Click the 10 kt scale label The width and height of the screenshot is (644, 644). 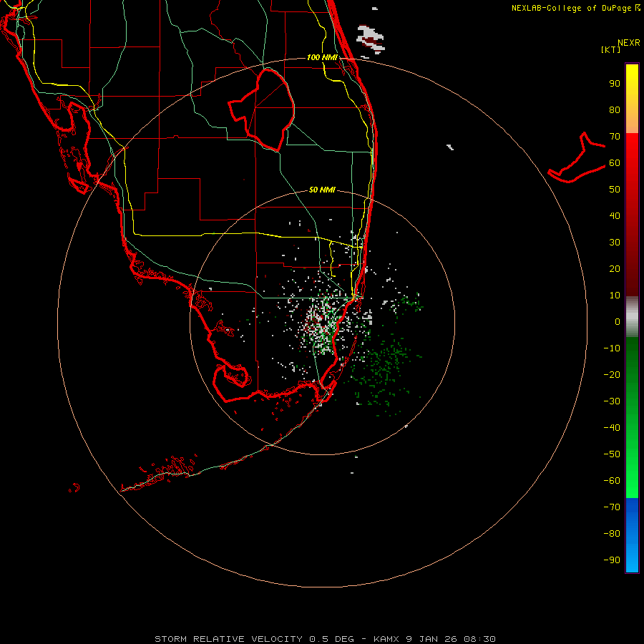coord(615,296)
